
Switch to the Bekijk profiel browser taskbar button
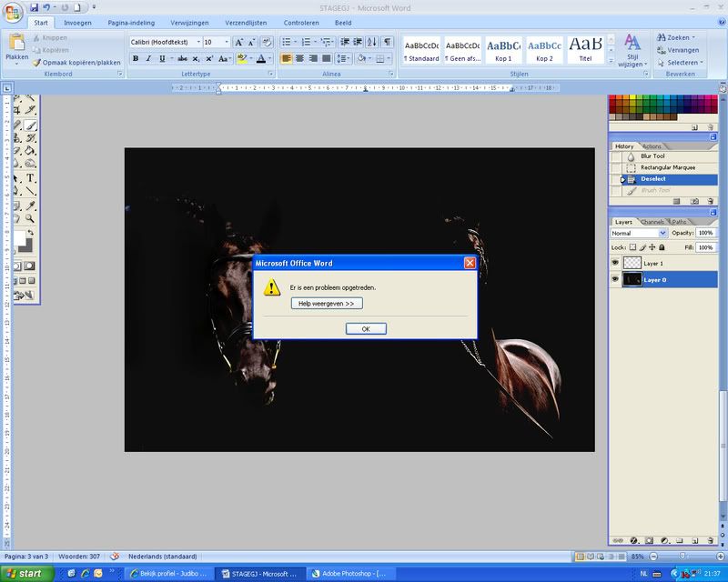(170, 574)
